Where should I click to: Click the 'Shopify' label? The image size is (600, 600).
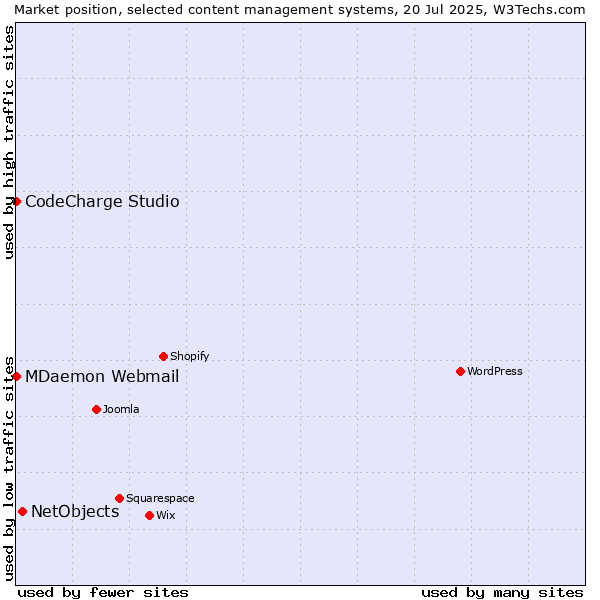pyautogui.click(x=189, y=356)
